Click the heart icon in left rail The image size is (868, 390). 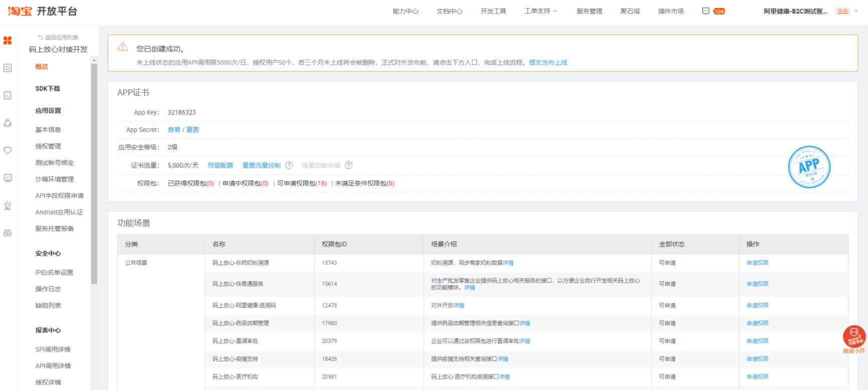8,150
